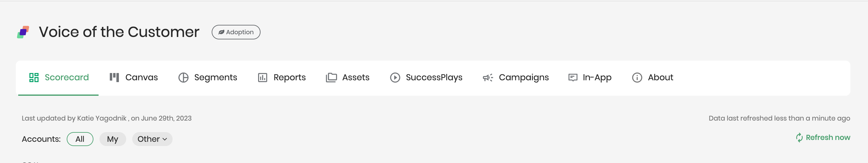Click the SuccessPlays play icon
Image resolution: width=868 pixels, height=163 pixels.
click(x=395, y=78)
